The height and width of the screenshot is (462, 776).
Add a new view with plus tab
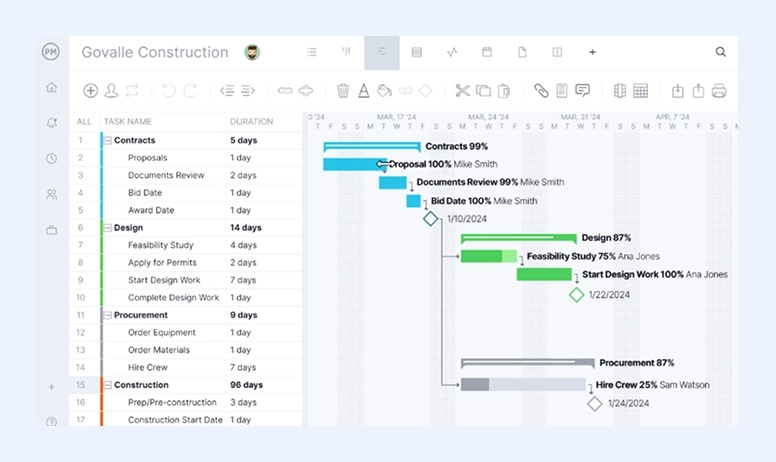click(x=592, y=52)
